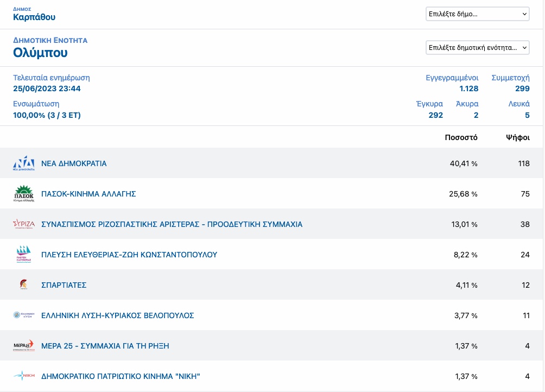Open the ΔΗΜΟΚΡΑΤΙΚΟ ΠΑΤΡΙΩΤΙΚΟ ΚΙΝΗΜΑ "ΝΙΚΗ" link

(x=121, y=376)
